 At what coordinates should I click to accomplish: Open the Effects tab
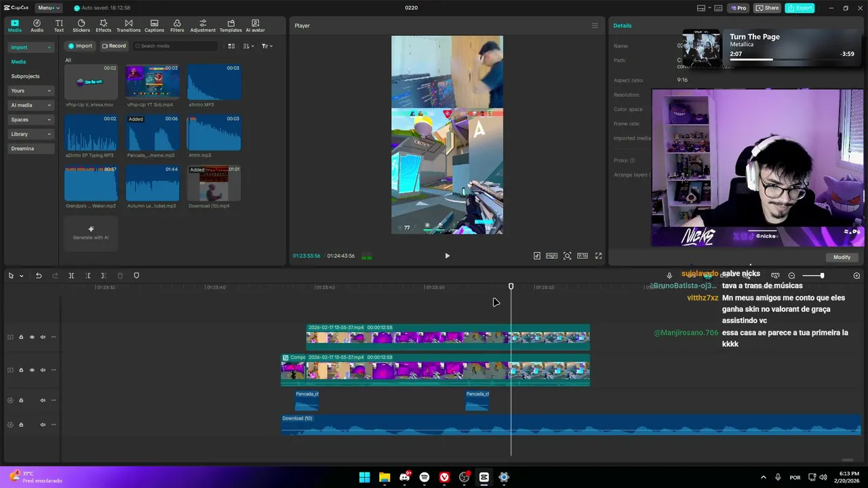pos(103,26)
